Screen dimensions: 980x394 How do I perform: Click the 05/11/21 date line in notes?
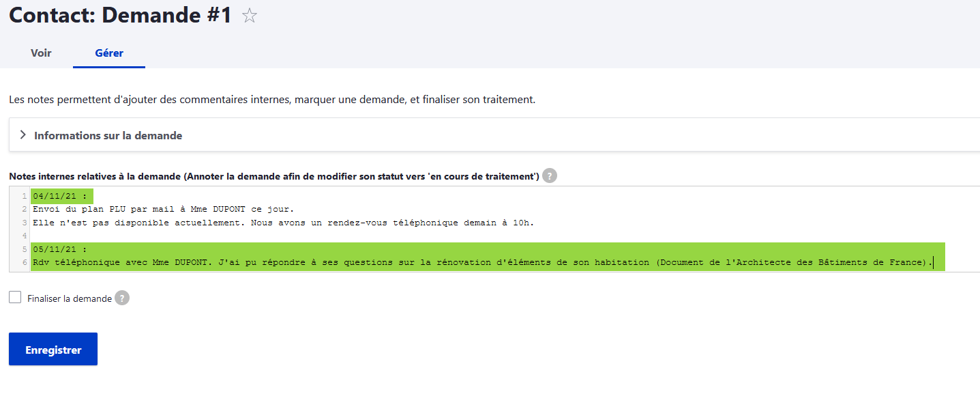[x=60, y=249]
